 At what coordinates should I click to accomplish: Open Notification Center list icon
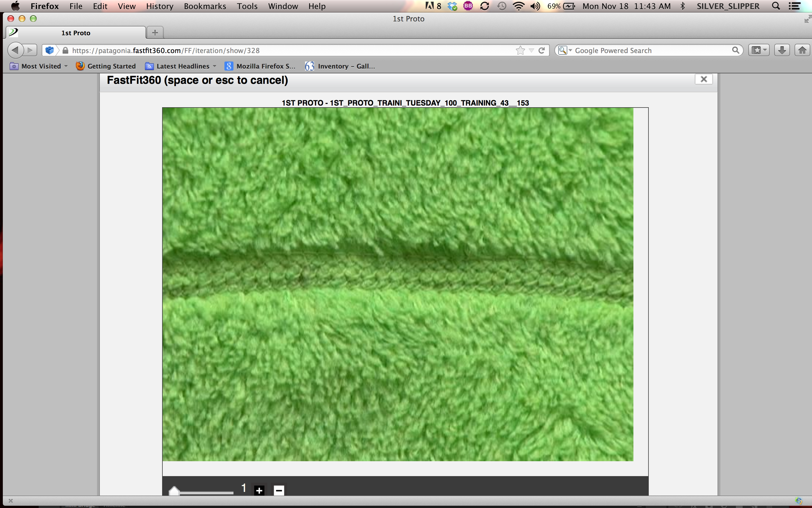click(794, 6)
